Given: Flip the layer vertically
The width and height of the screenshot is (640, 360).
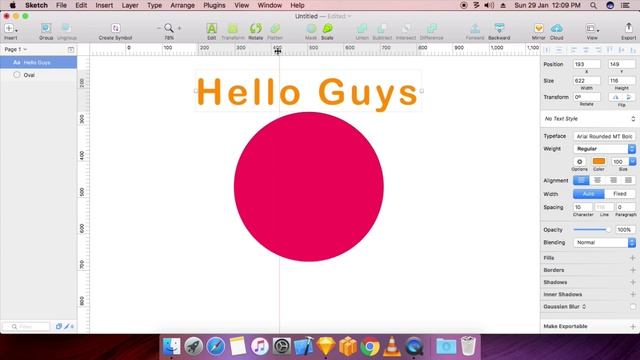Looking at the screenshot, I should 629,97.
